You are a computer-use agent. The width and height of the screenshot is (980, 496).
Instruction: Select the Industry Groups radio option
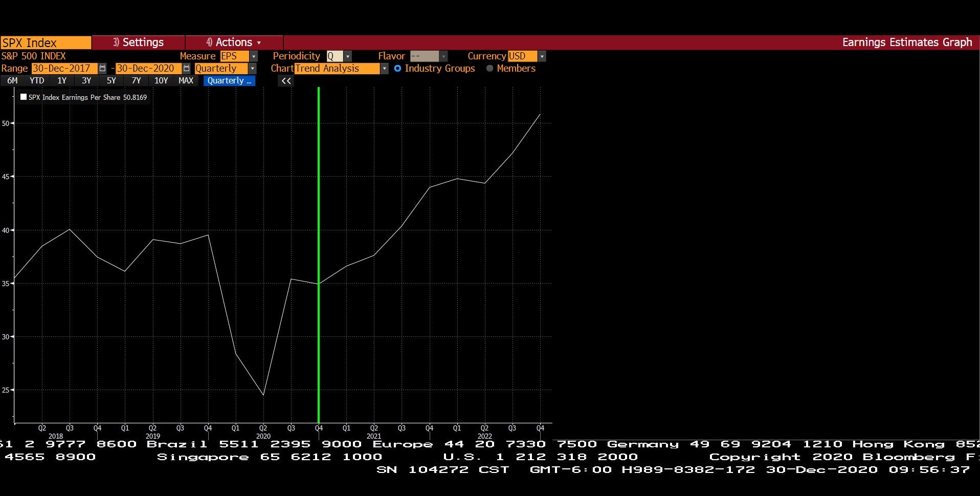point(397,69)
